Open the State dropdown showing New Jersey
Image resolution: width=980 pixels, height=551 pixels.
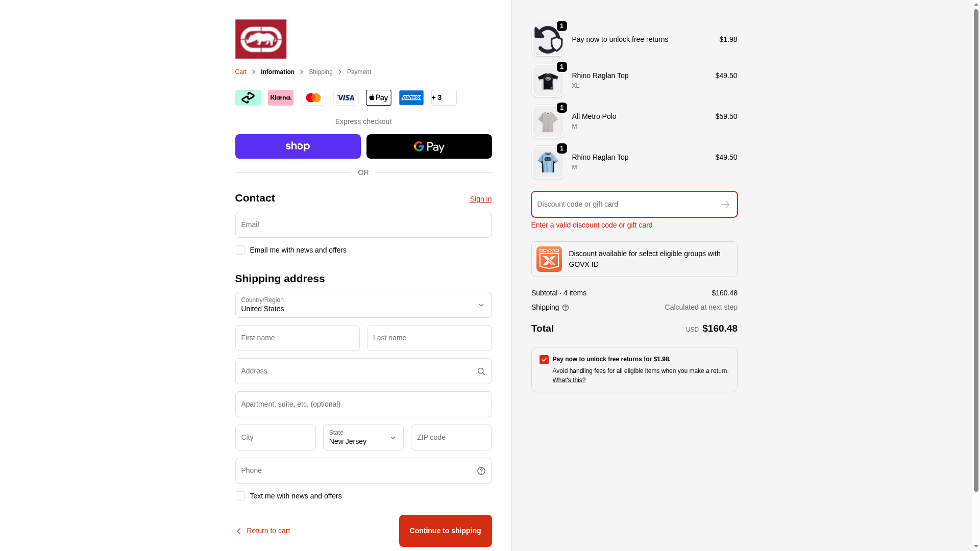tap(363, 438)
